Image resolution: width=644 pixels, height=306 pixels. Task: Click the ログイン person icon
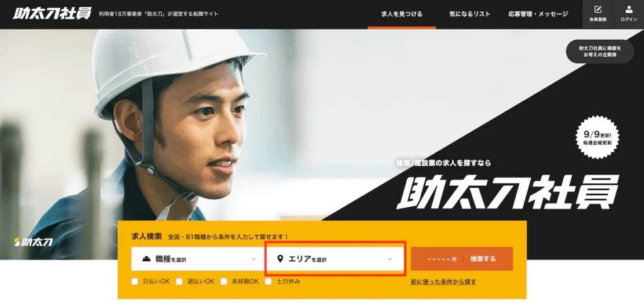point(629,9)
